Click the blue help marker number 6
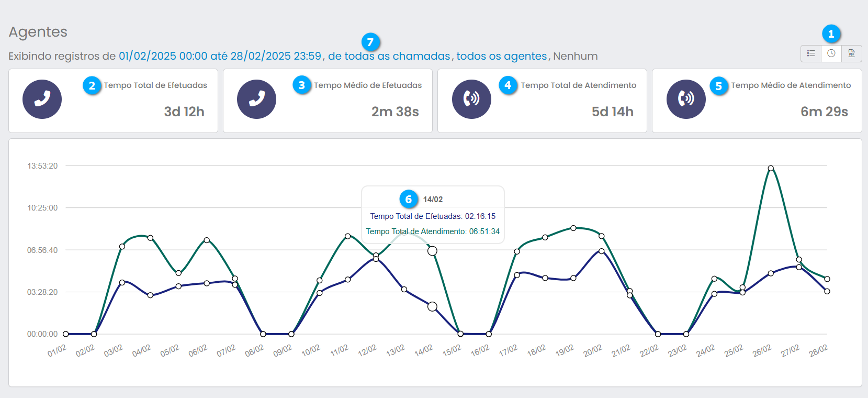 tap(409, 199)
